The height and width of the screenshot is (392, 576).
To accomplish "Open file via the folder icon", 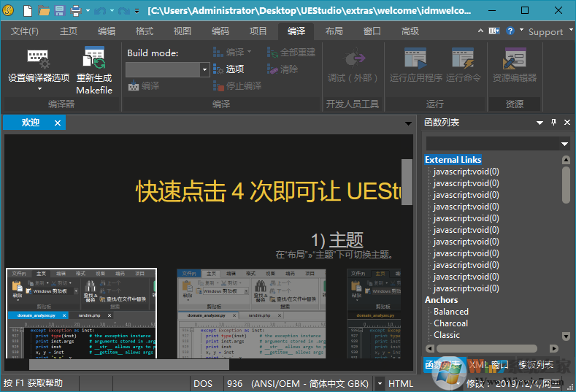I will tap(44, 11).
